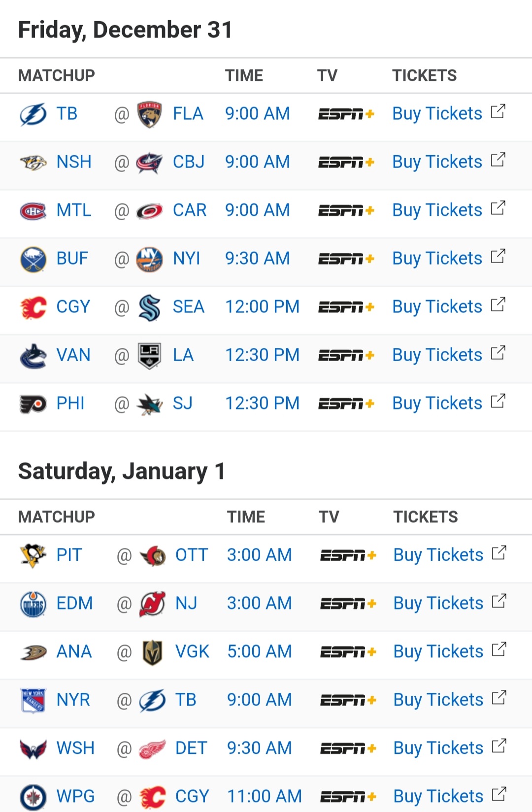Click ESPN+ logo for the MTL at CAR game
The width and height of the screenshot is (532, 812).
coord(346,211)
